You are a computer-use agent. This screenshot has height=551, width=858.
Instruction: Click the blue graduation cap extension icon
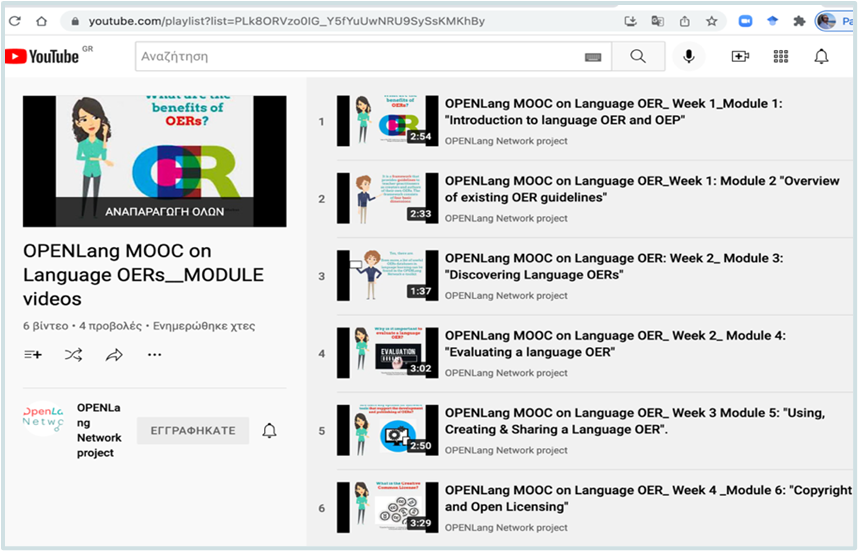(x=772, y=21)
